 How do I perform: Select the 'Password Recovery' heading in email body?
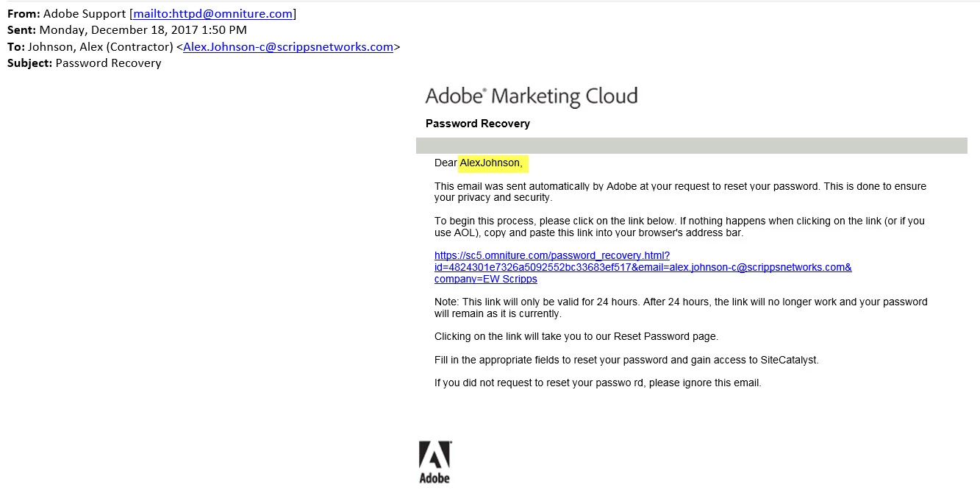(478, 124)
